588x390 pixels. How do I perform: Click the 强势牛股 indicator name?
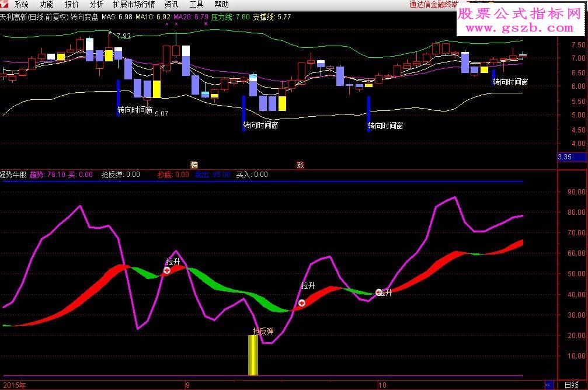[x=13, y=175]
